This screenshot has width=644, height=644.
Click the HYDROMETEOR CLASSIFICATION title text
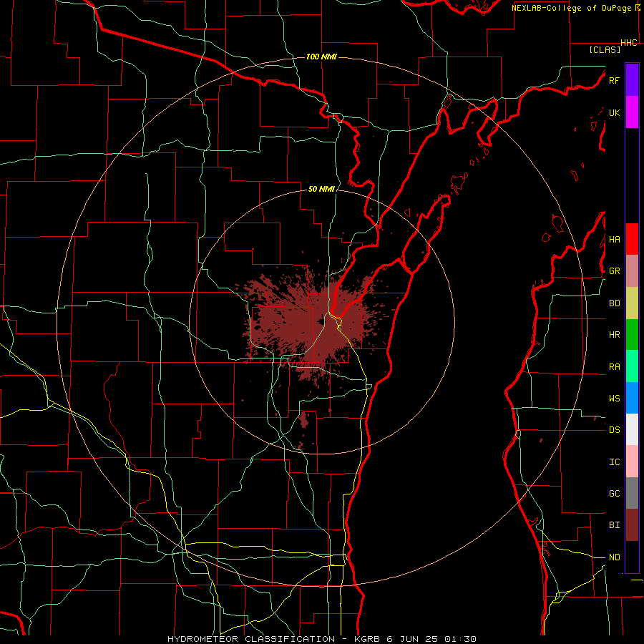[251, 639]
